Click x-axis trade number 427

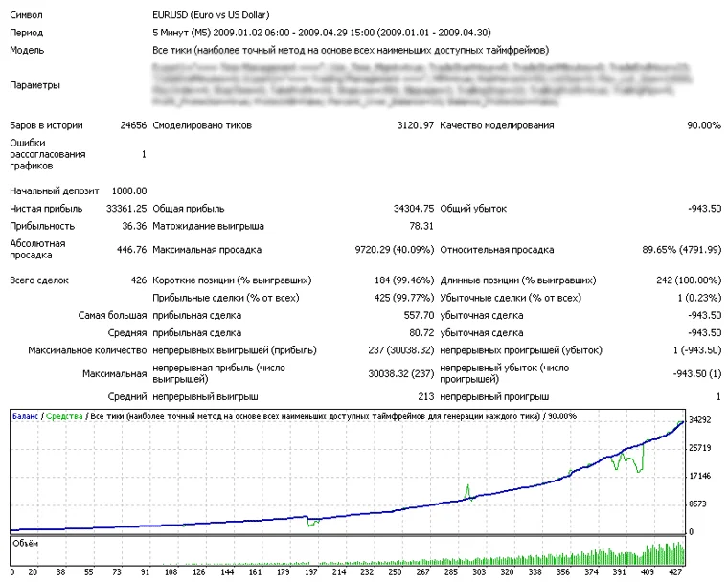[x=675, y=571]
